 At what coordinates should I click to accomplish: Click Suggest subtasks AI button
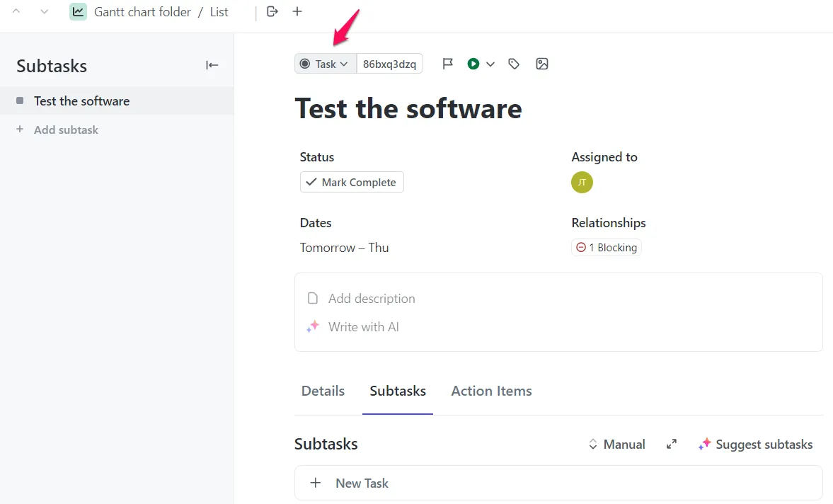(x=755, y=444)
